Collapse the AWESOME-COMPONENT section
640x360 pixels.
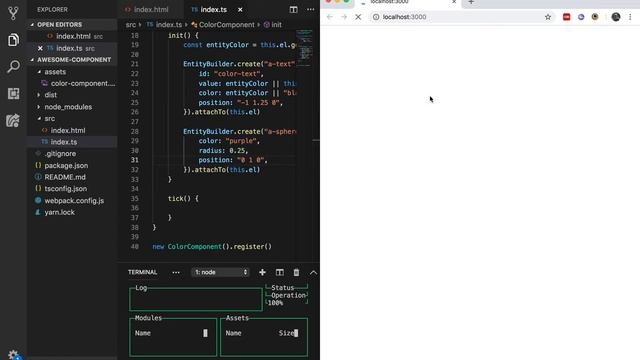[x=73, y=60]
